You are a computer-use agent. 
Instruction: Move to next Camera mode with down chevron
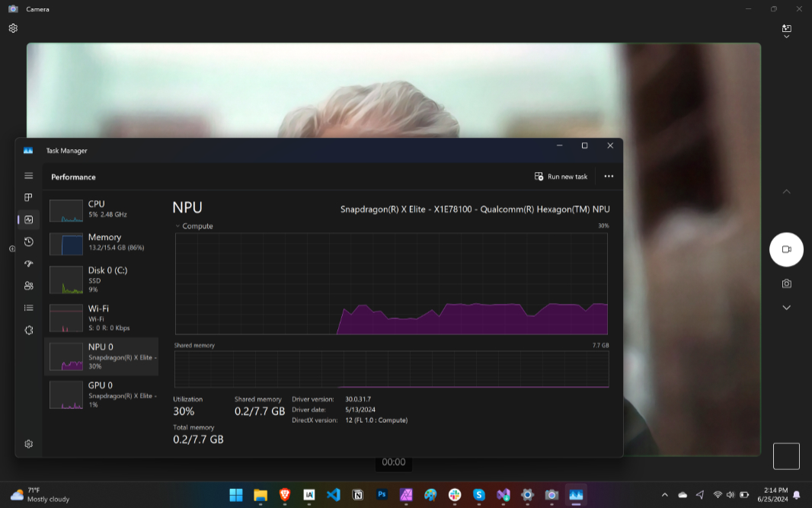(786, 308)
